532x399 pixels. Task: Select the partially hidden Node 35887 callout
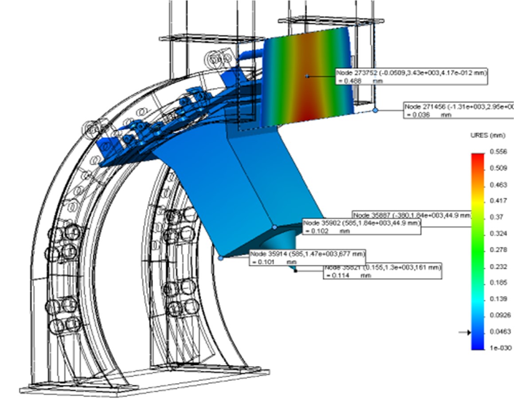[411, 215]
